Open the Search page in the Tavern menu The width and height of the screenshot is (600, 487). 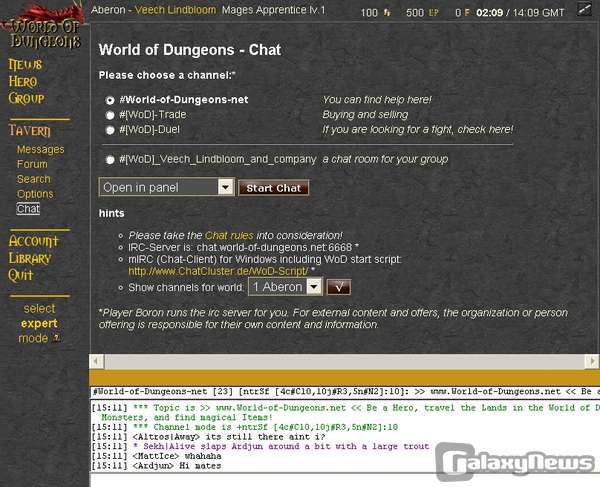(34, 179)
